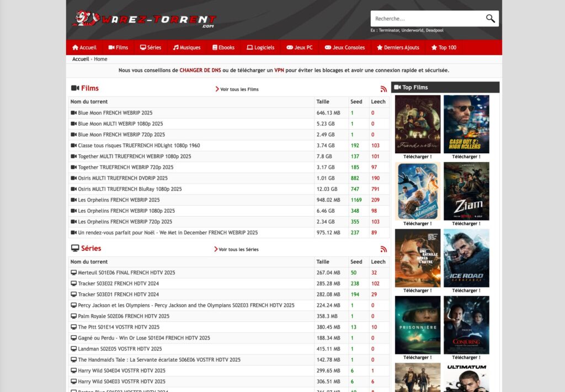565x392 pixels.
Task: Select the Ice Road poster thumbnail
Action: point(466,258)
